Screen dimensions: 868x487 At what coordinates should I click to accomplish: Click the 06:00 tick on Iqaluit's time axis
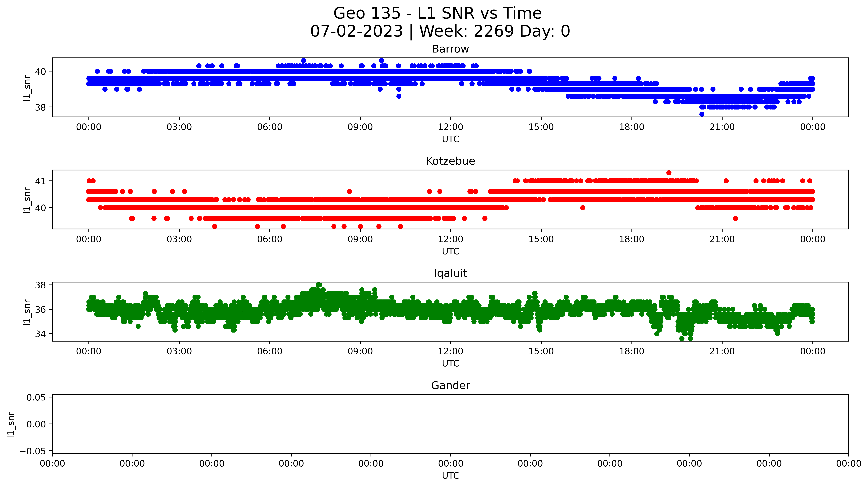[270, 351]
